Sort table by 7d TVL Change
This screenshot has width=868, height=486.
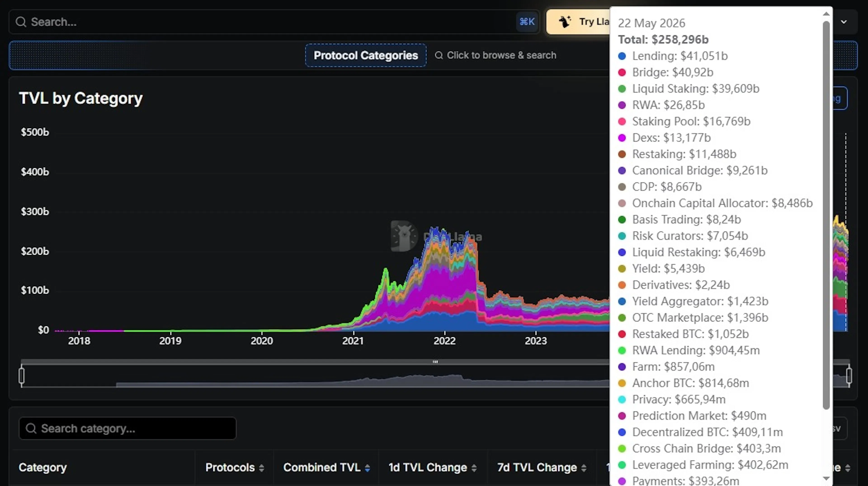pos(542,467)
